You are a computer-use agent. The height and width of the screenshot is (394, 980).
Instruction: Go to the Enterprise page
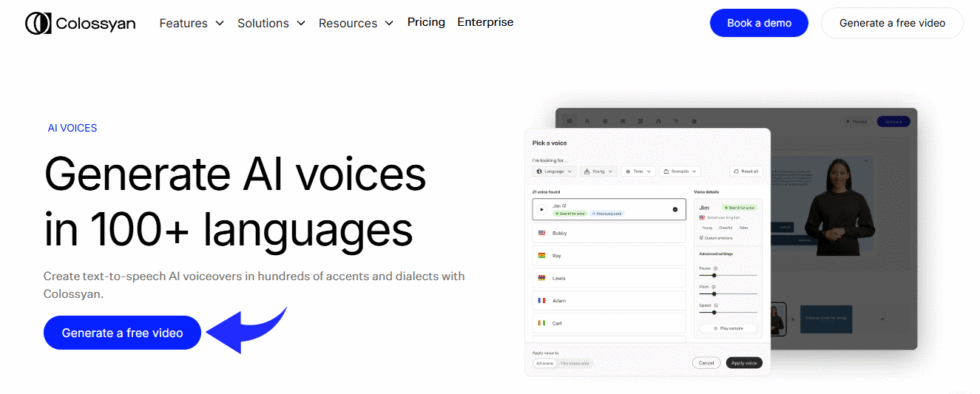[485, 23]
